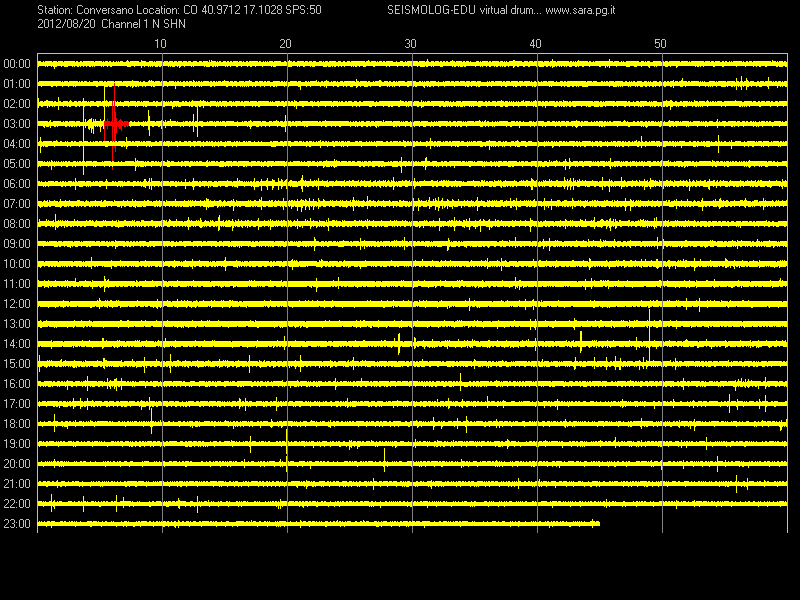The width and height of the screenshot is (800, 600).
Task: Click the SEISMOLOG-EDU virtual drum title
Action: pyautogui.click(x=464, y=10)
